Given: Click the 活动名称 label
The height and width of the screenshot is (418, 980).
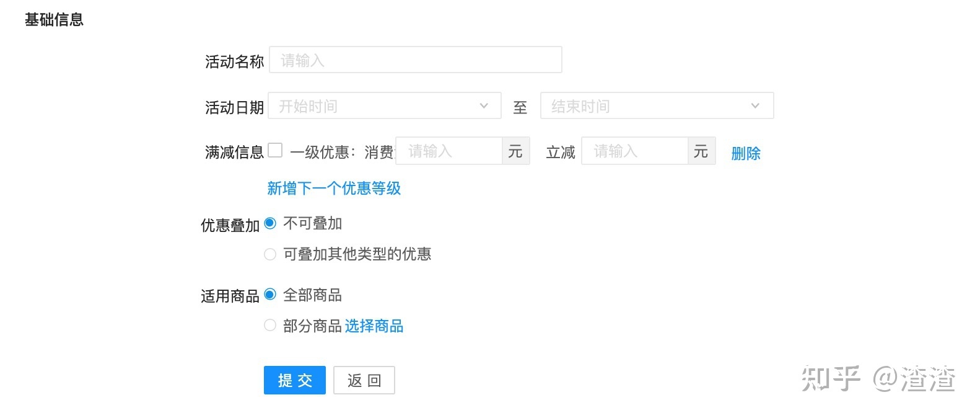Looking at the screenshot, I should pos(235,61).
